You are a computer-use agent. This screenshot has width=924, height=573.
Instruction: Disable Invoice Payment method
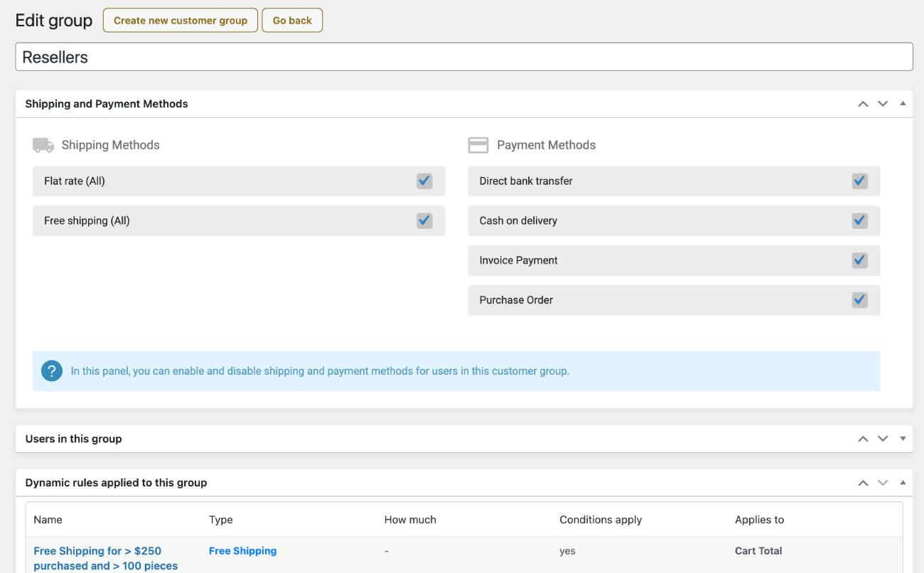[x=860, y=260]
